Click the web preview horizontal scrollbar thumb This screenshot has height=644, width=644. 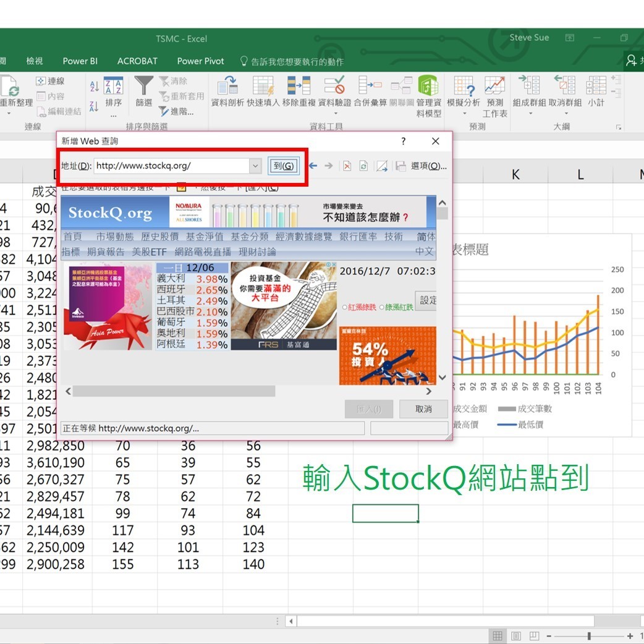coord(174,391)
